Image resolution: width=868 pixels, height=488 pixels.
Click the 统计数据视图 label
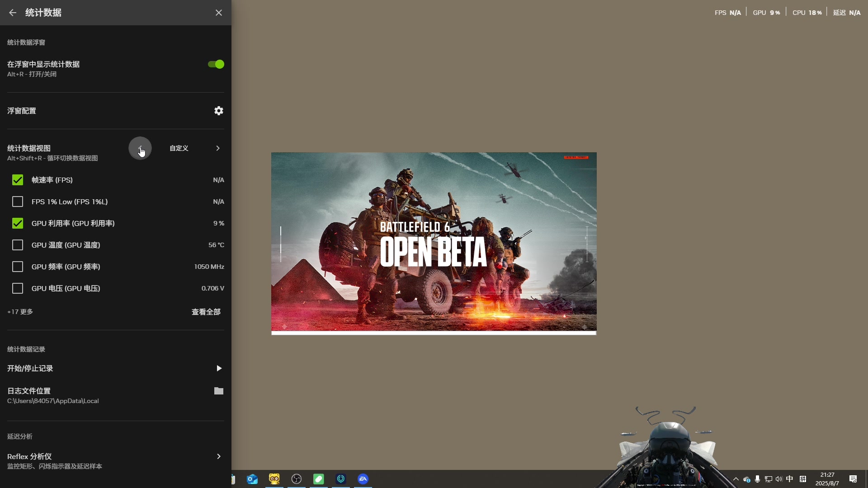[x=29, y=148]
